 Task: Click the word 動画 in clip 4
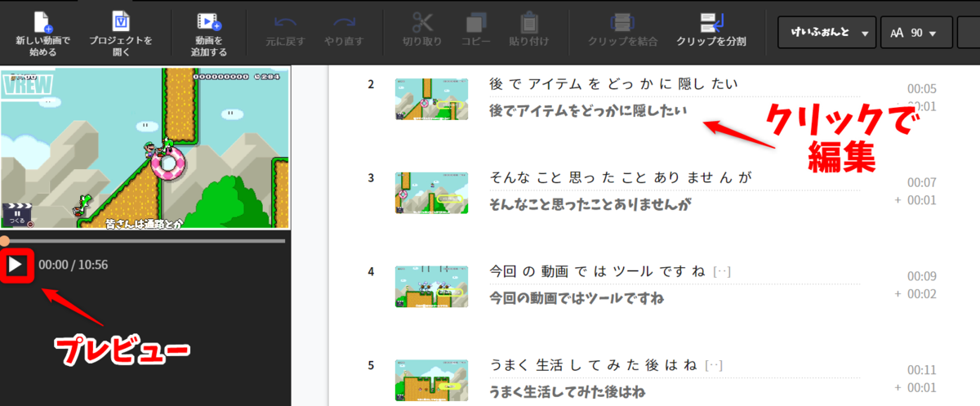point(555,270)
